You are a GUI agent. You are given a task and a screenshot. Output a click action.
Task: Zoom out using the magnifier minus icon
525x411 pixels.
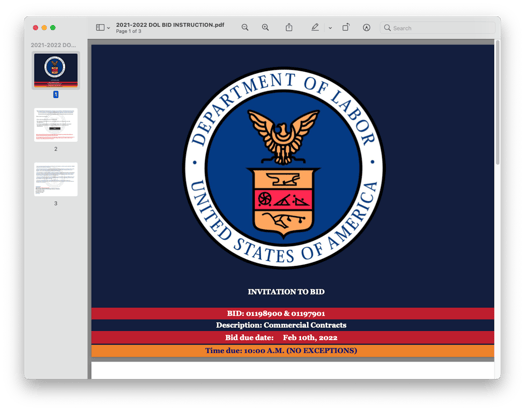pyautogui.click(x=245, y=28)
